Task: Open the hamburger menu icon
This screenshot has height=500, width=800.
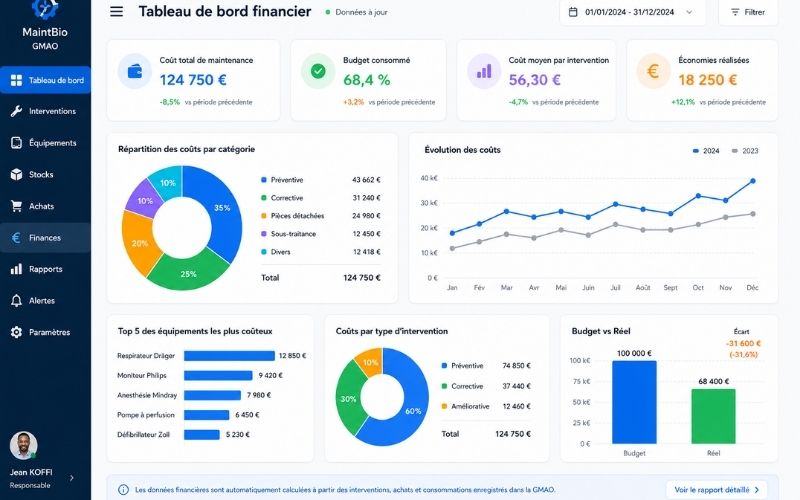Action: pos(116,11)
